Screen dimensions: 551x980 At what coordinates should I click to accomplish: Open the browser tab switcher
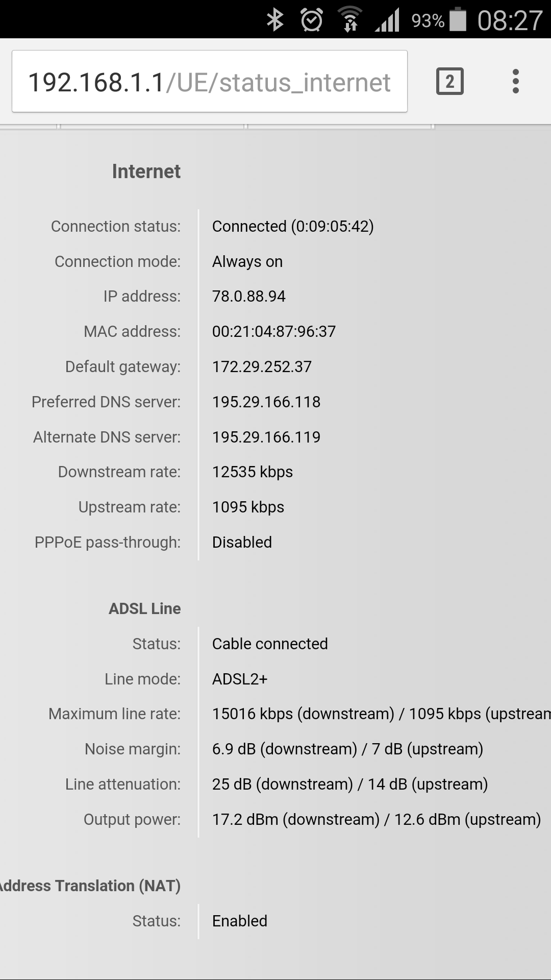pos(449,82)
